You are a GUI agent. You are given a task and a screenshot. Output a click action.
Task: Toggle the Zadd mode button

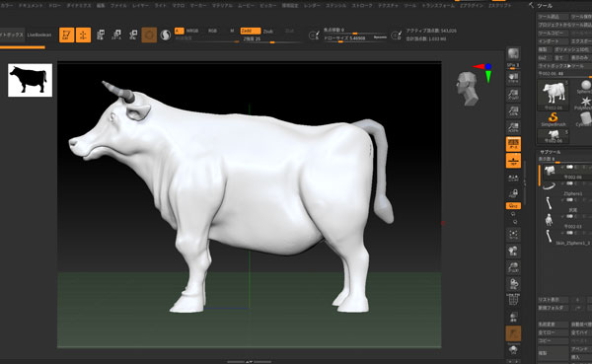coord(251,31)
